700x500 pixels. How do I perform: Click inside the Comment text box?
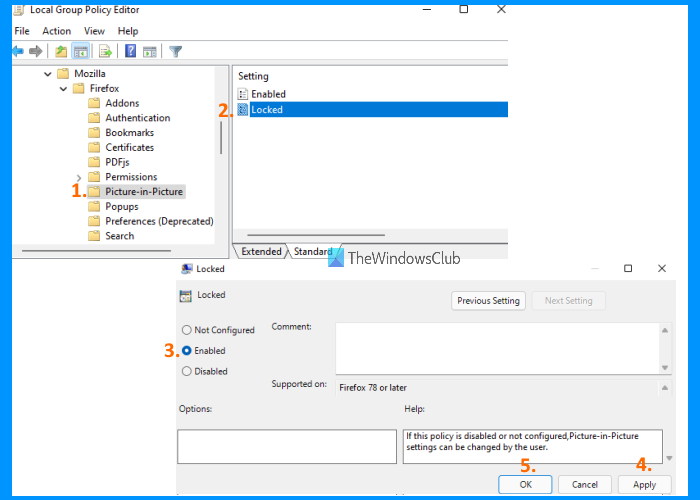(498, 349)
